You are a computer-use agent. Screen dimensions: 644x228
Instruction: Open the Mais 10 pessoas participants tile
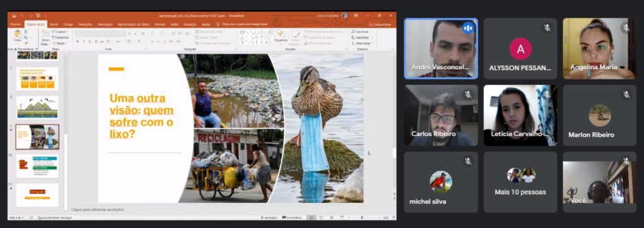pyautogui.click(x=520, y=182)
